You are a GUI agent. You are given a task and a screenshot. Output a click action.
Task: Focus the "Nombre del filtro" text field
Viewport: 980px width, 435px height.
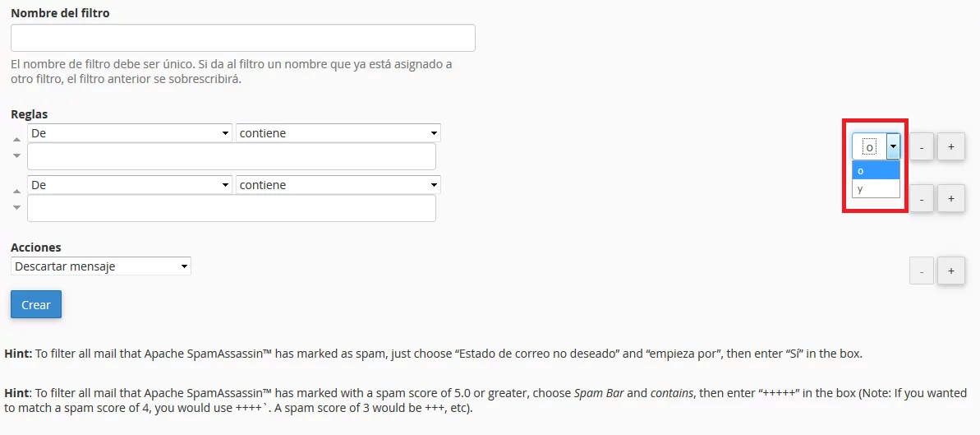tap(243, 38)
